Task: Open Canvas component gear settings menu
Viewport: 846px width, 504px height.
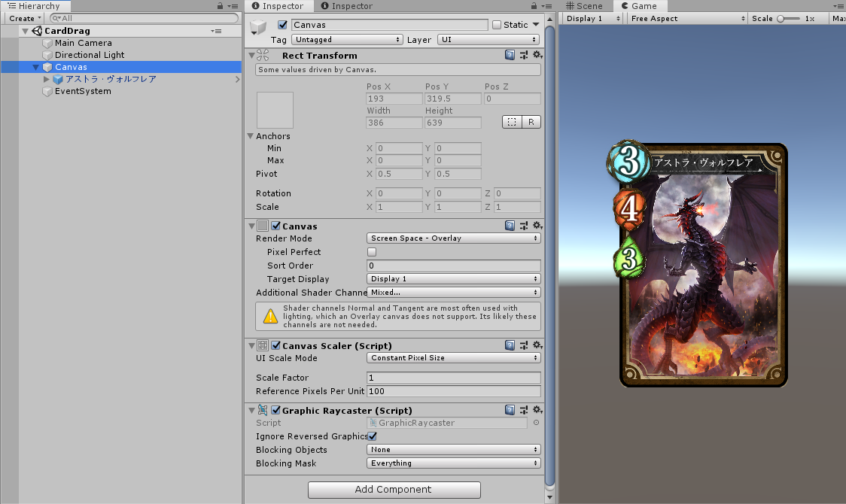Action: 537,226
